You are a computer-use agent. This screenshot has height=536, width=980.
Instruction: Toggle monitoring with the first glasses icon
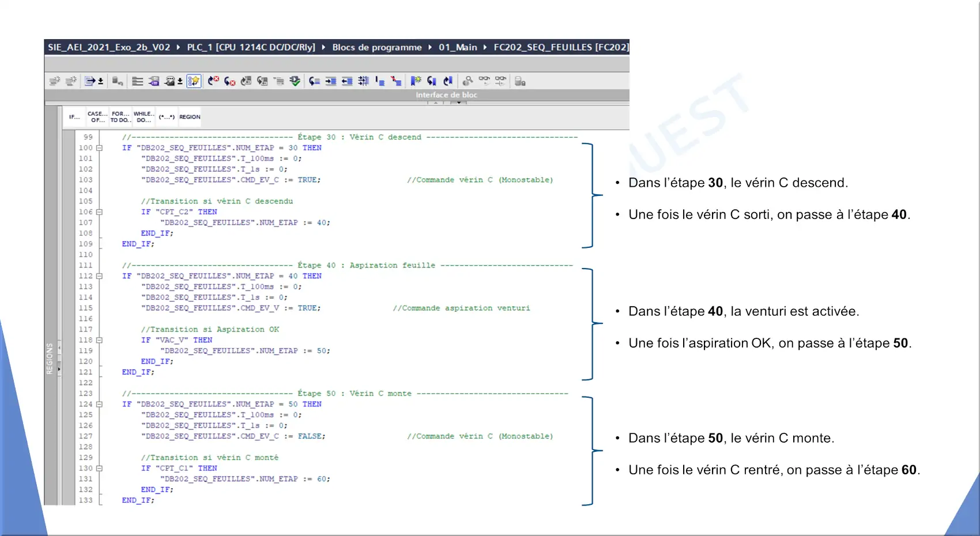click(x=484, y=81)
